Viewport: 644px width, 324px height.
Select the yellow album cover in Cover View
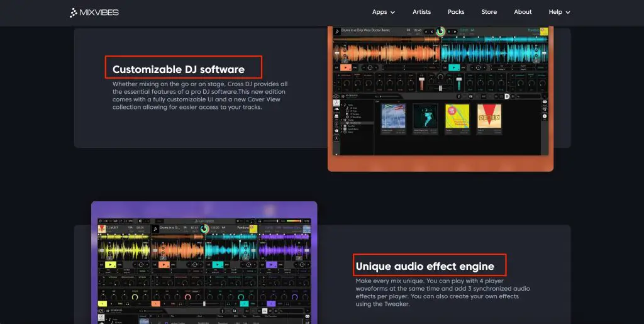[457, 116]
